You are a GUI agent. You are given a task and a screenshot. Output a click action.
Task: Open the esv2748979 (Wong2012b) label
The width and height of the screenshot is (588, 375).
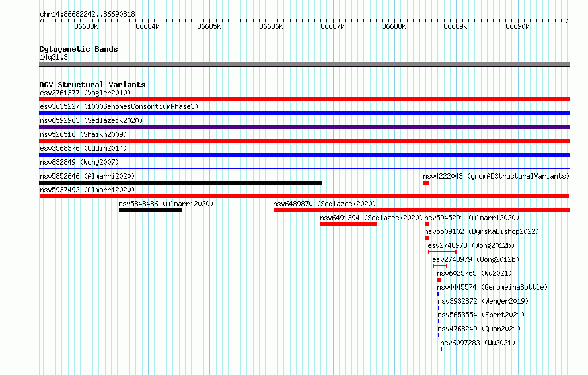click(476, 259)
